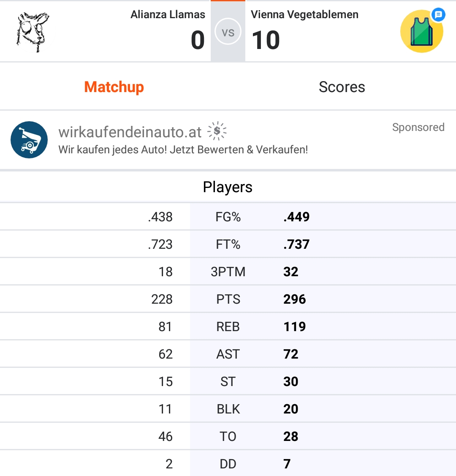Tap the Vienna Vegetablemen score of 10
The width and height of the screenshot is (456, 476).
(266, 40)
